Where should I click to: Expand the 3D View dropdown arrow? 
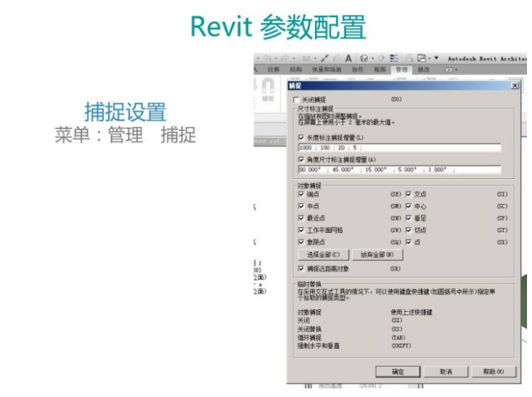pos(372,59)
